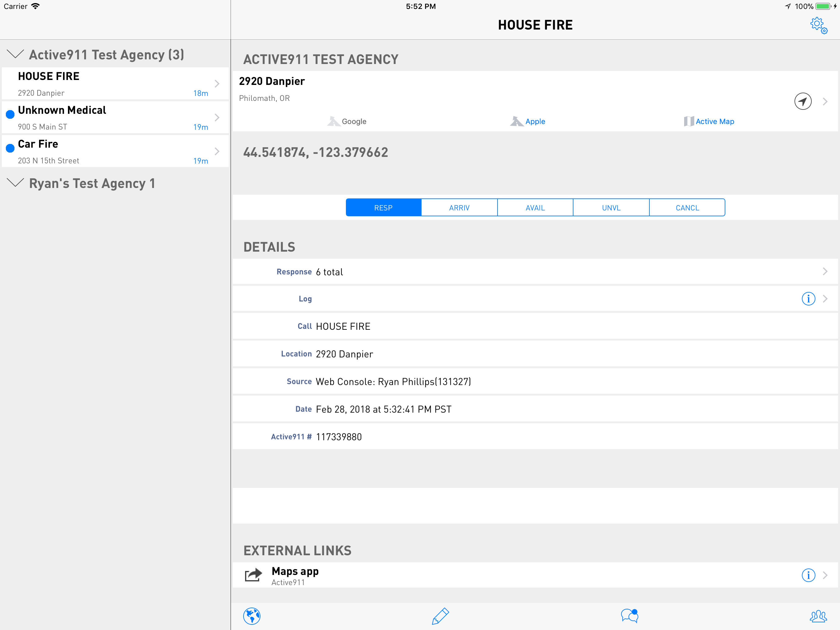This screenshot has width=840, height=630.
Task: Select the UNVL status segment
Action: click(x=611, y=207)
